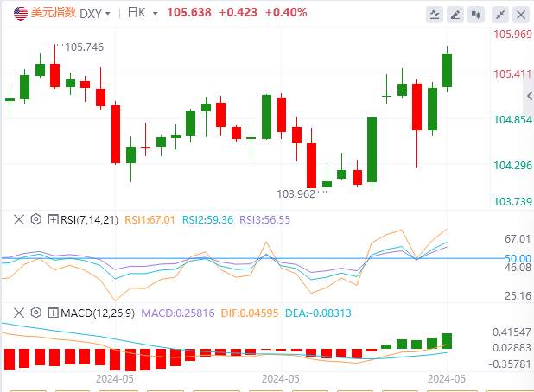Click the 104.854 price axis label
This screenshot has height=392, width=534.
[513, 120]
